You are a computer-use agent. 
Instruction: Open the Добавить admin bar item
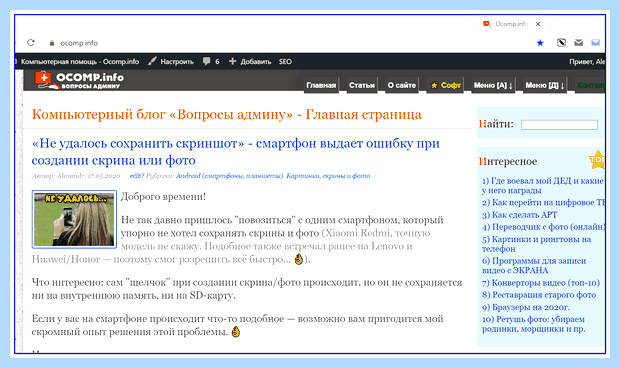point(256,62)
